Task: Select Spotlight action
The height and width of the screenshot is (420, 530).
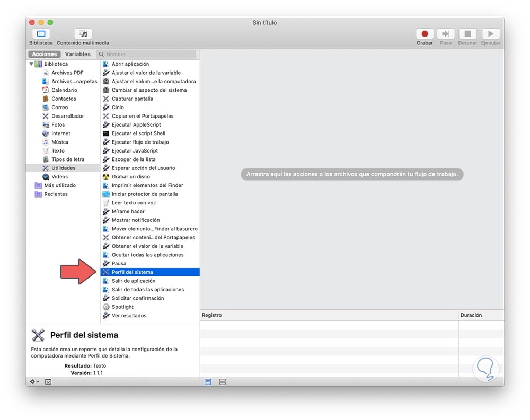Action: point(150,307)
